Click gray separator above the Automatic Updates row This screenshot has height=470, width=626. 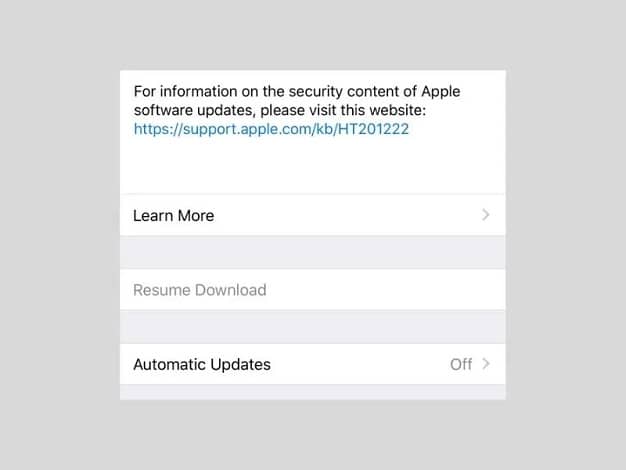pos(313,327)
